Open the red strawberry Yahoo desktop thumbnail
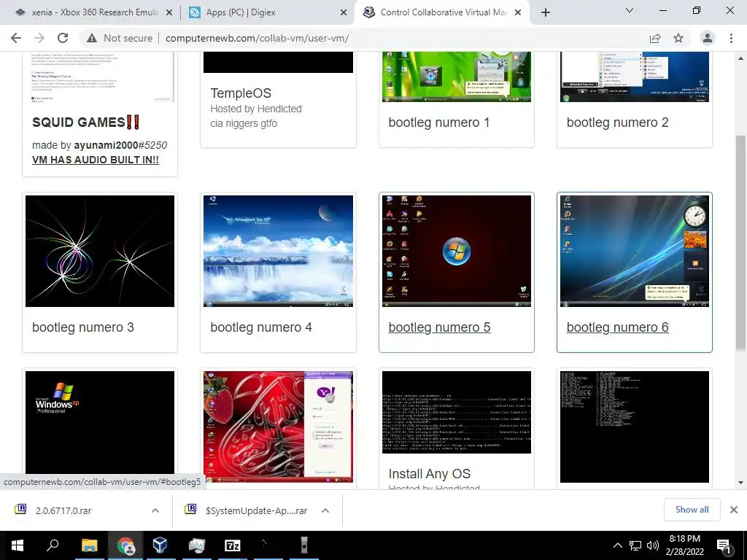 coord(278,427)
